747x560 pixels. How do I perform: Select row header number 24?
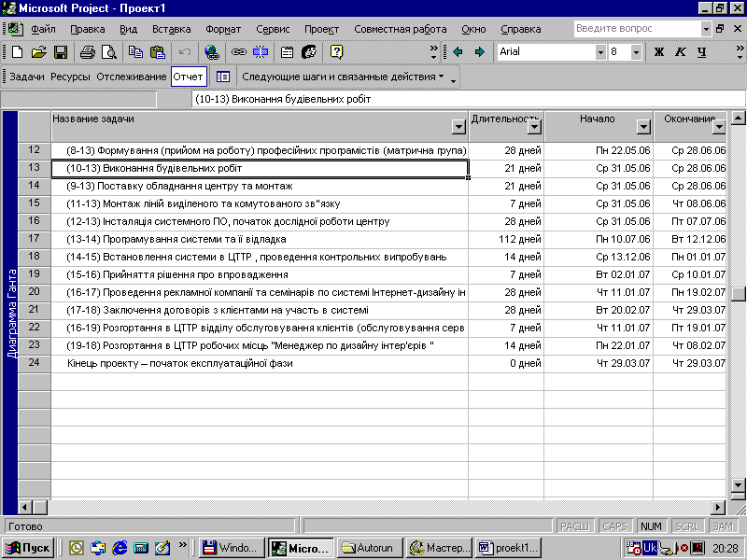[34, 363]
